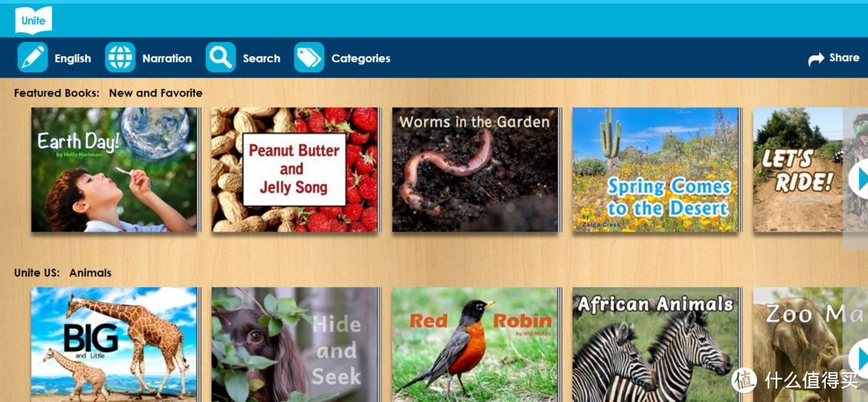Open the BIG and Little giraffe book
Viewport: 868px width, 402px height.
pyautogui.click(x=114, y=344)
